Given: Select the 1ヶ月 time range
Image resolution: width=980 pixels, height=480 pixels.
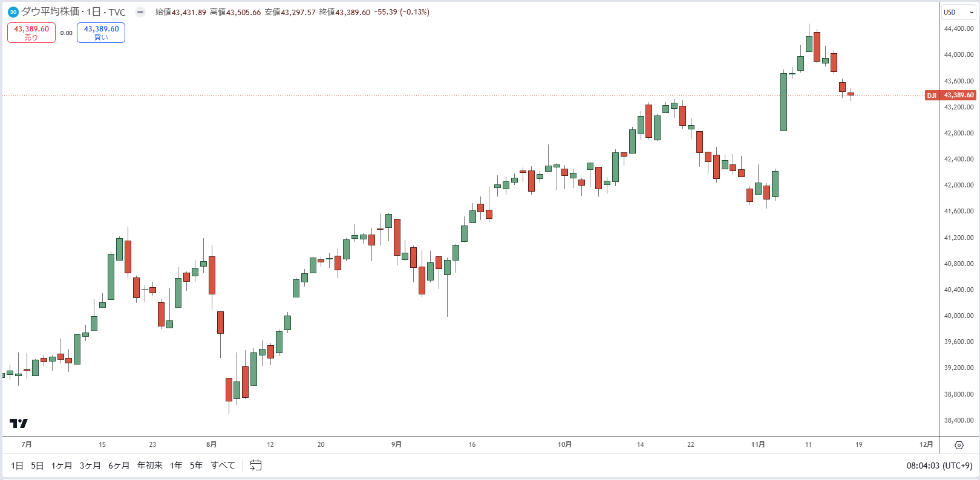Looking at the screenshot, I should [62, 465].
